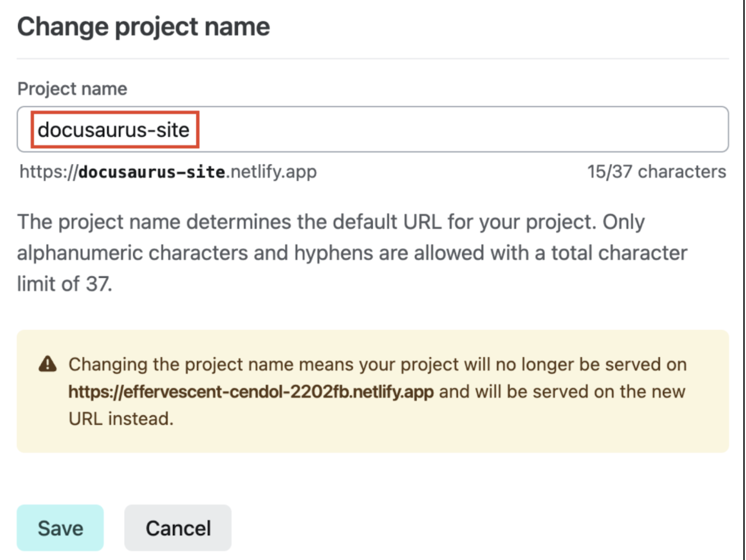
Task: Click the 15/37 characters counter
Action: coord(657,172)
